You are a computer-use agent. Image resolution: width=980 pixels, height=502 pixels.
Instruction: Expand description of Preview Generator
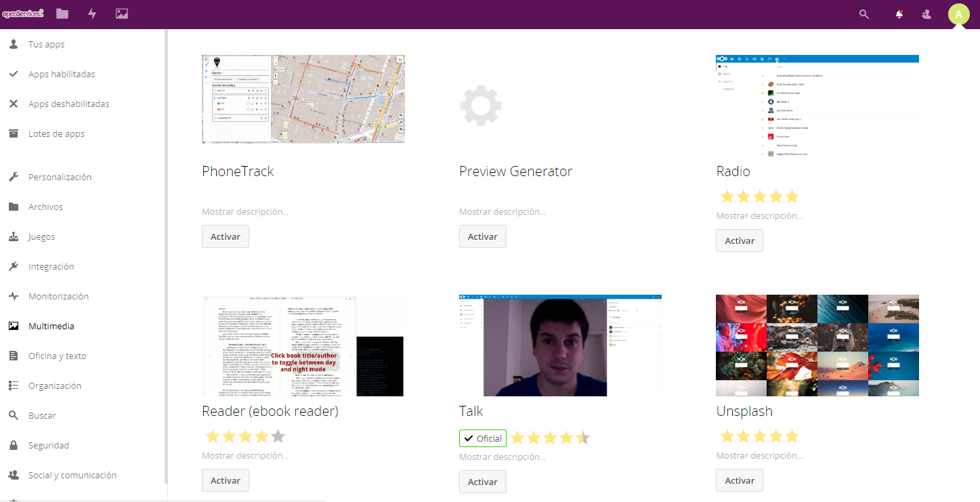click(502, 212)
